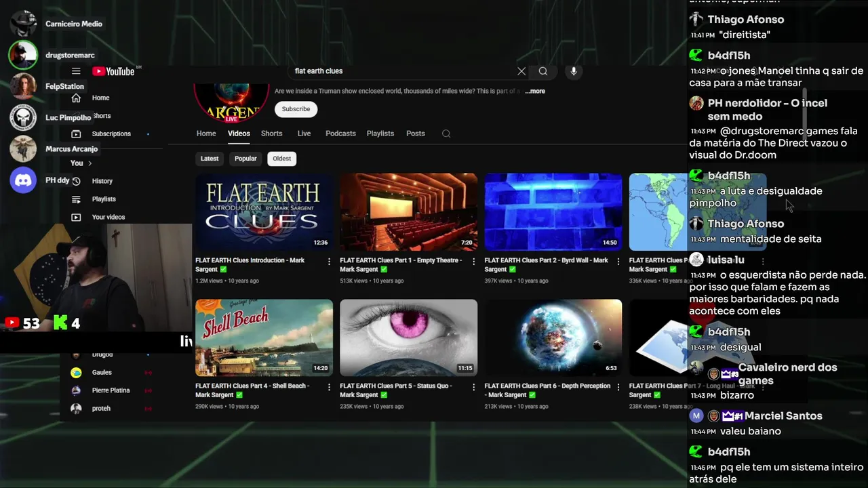
Task: Open Pierre Platina subscription channel
Action: coord(112,390)
